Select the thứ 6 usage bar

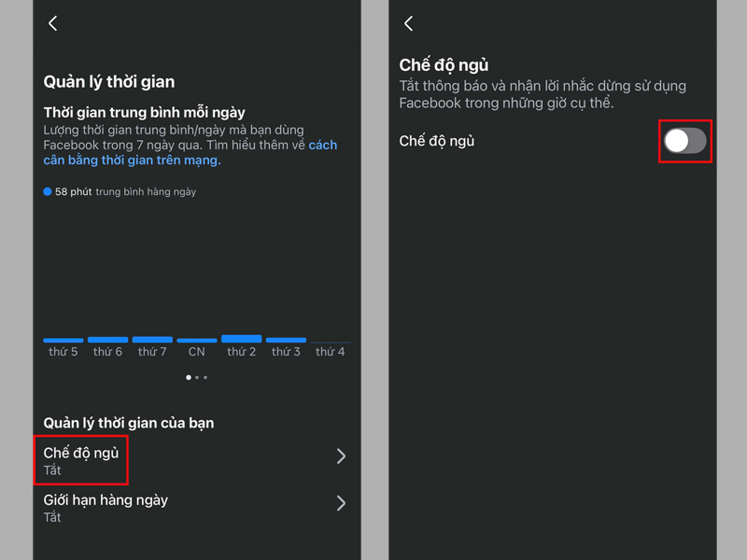(x=107, y=340)
